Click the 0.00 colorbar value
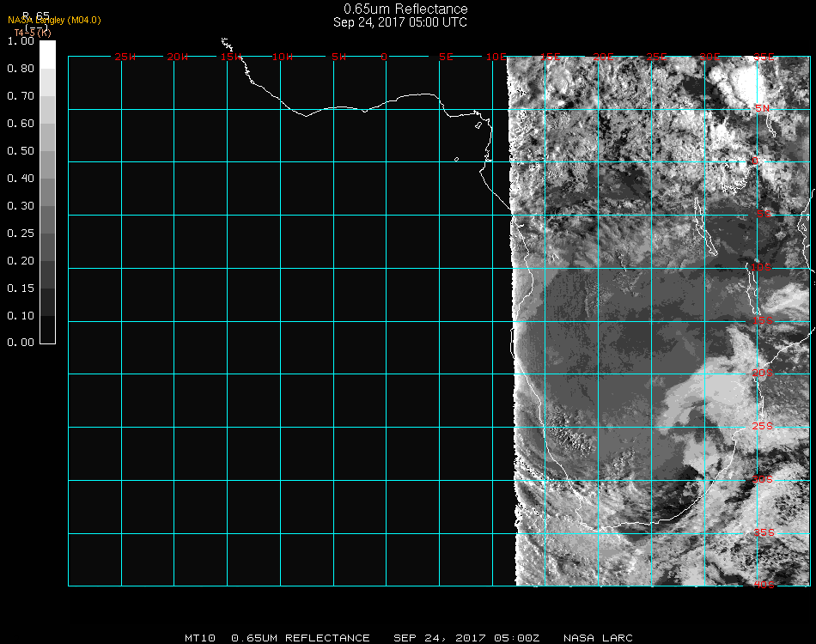This screenshot has width=816, height=644. [x=21, y=343]
